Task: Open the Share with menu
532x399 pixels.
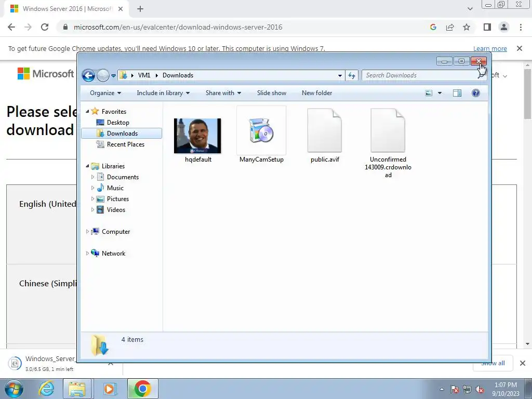Action: click(223, 93)
